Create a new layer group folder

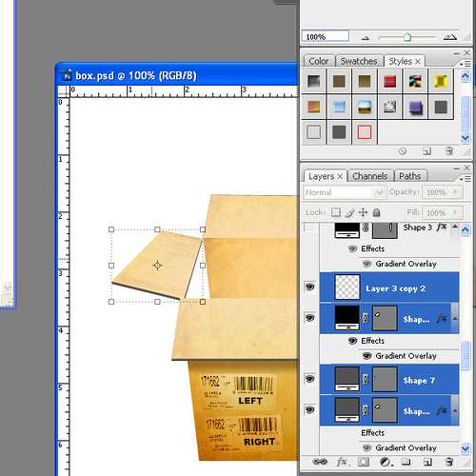tap(406, 462)
